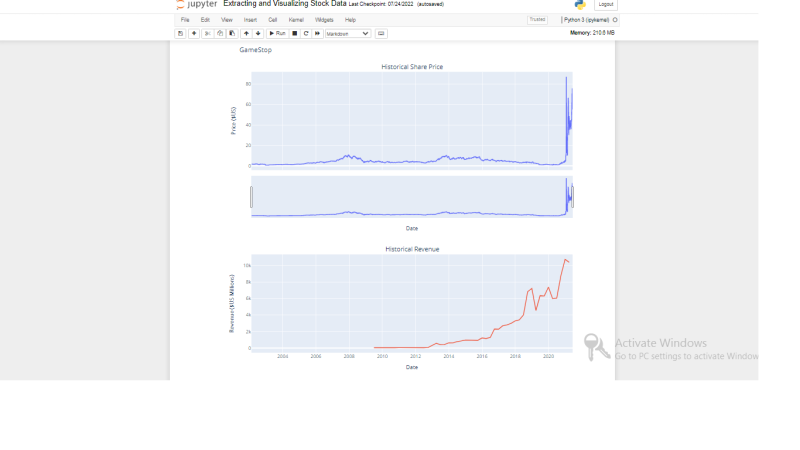Run the current cell
800x450 pixels.
[278, 34]
